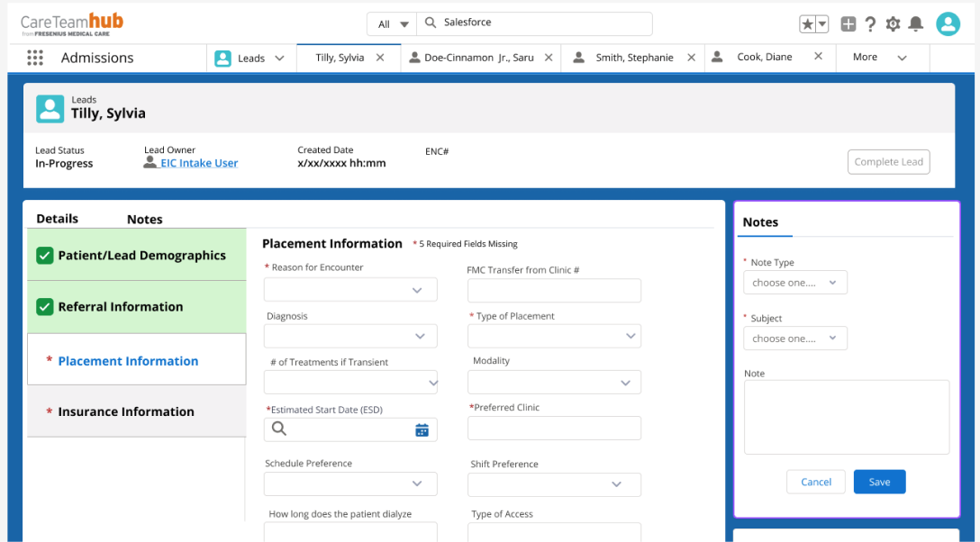This screenshot has width=980, height=542.
Task: Click the user profile avatar icon
Action: tap(948, 24)
